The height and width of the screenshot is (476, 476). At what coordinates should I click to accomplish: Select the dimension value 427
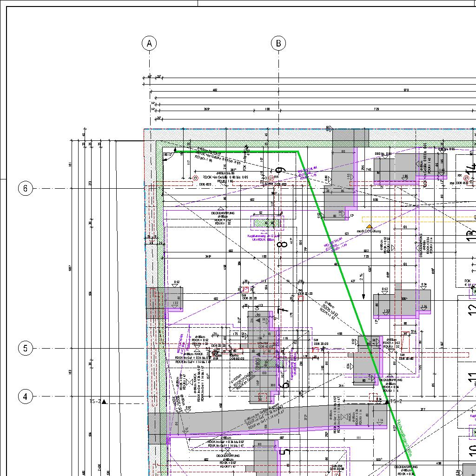click(353, 281)
